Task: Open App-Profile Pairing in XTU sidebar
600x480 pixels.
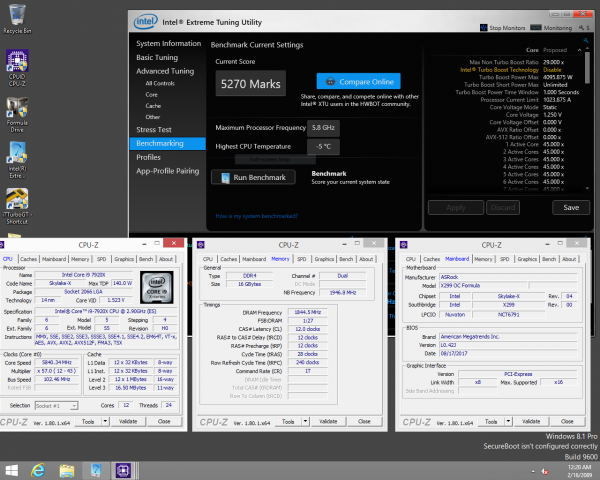Action: 168,171
